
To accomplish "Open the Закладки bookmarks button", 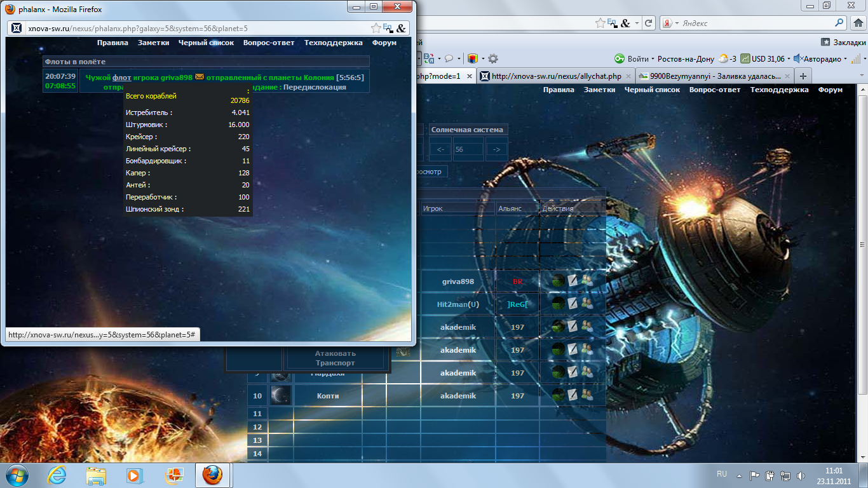I will coord(843,42).
